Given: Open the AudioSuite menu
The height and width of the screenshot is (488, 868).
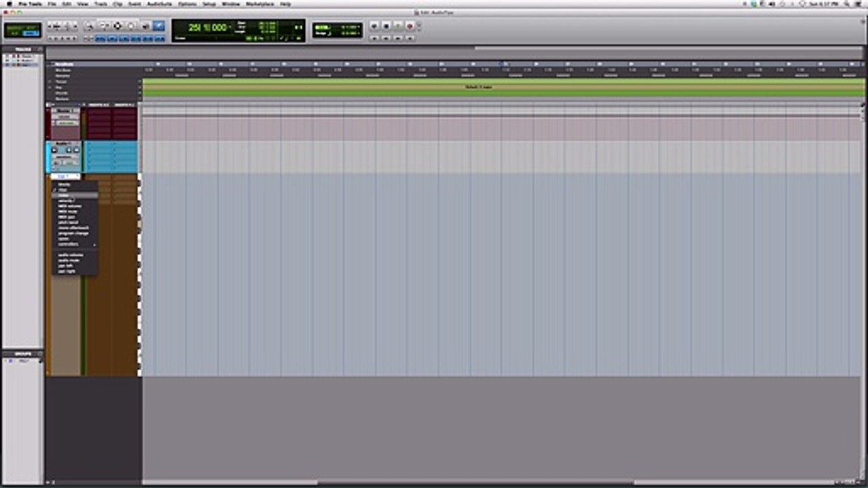Looking at the screenshot, I should (x=160, y=3).
